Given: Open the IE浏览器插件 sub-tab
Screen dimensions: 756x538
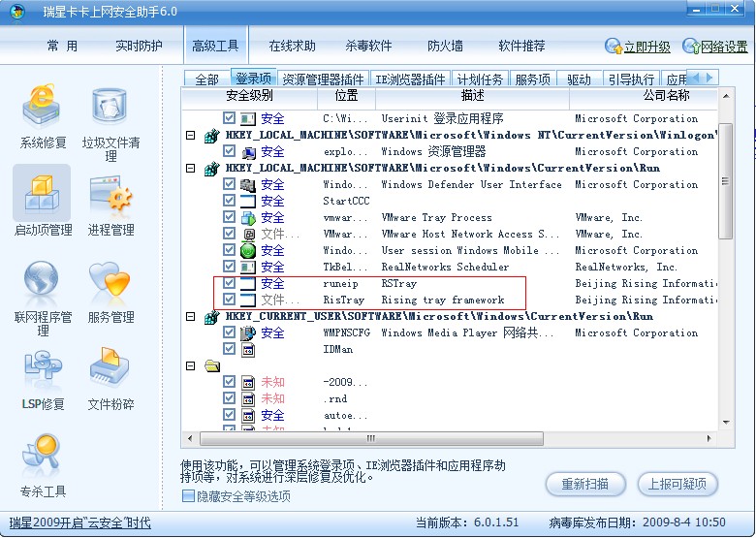Looking at the screenshot, I should click(410, 79).
